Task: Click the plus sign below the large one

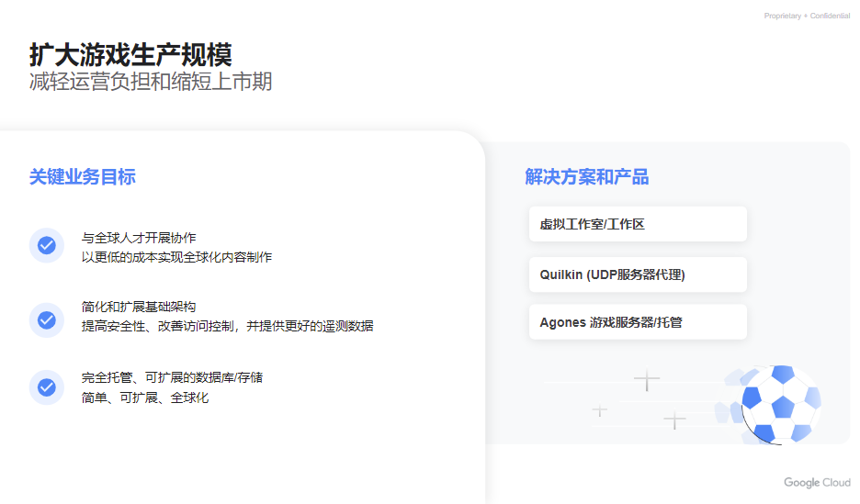Action: [674, 420]
